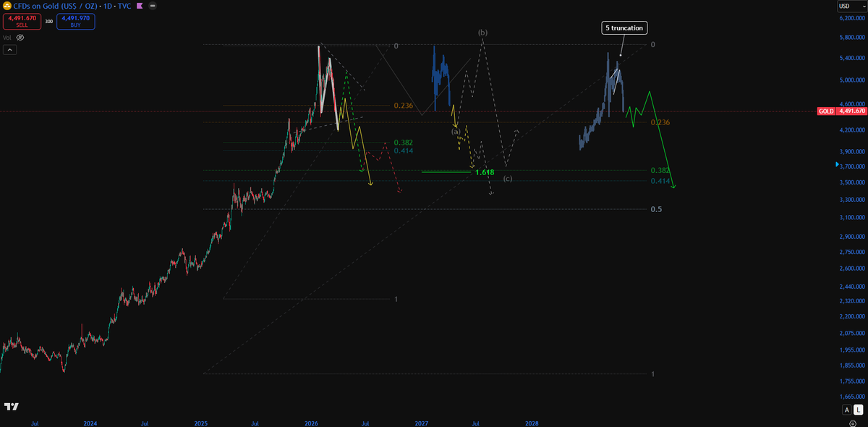Collapse the indicator legend chevron

tap(10, 50)
